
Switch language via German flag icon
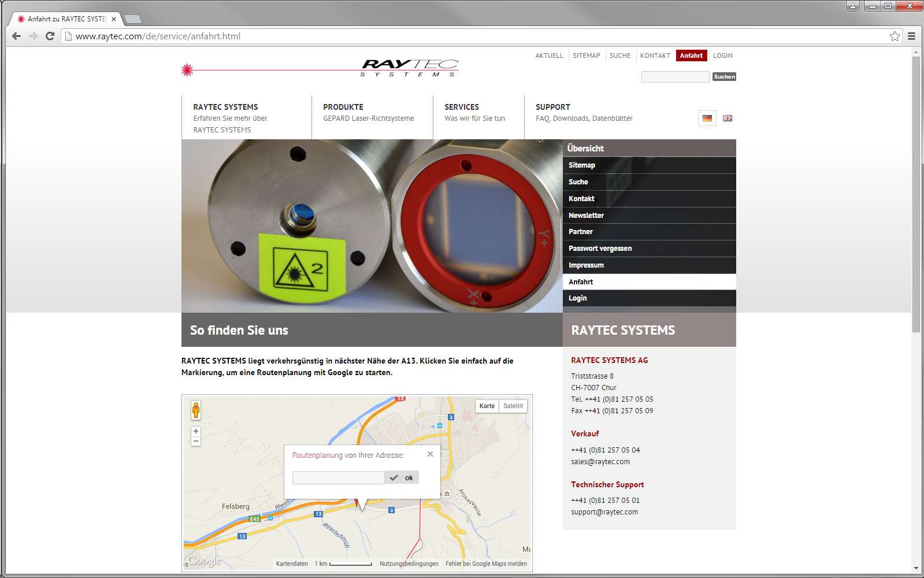point(707,118)
